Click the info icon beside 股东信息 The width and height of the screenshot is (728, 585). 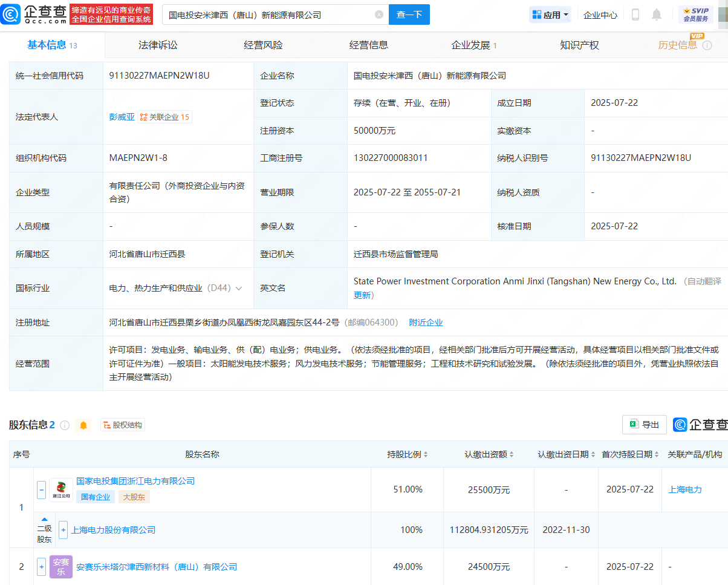pos(65,425)
